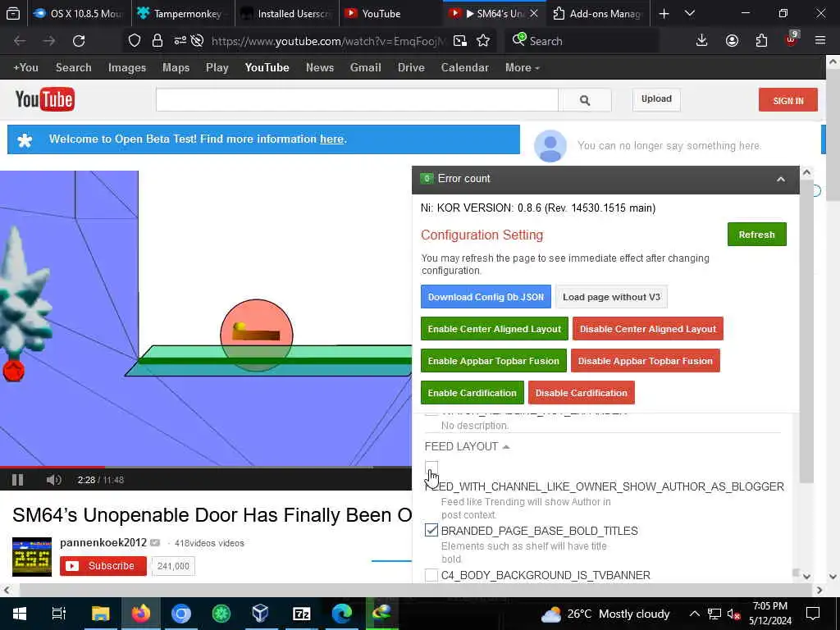Open the VirtualBox cube taskbar icon
Image resolution: width=840 pixels, height=630 pixels.
[x=260, y=614]
